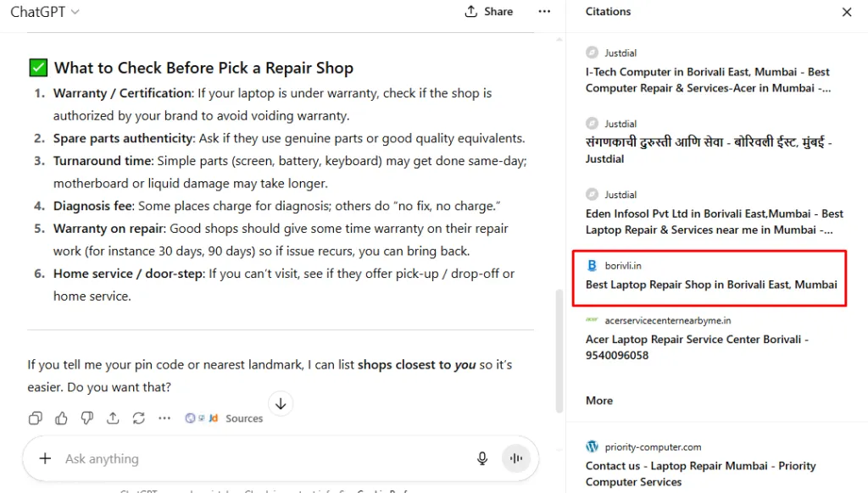Open the Sources button under the response
The width and height of the screenshot is (868, 493).
point(225,418)
